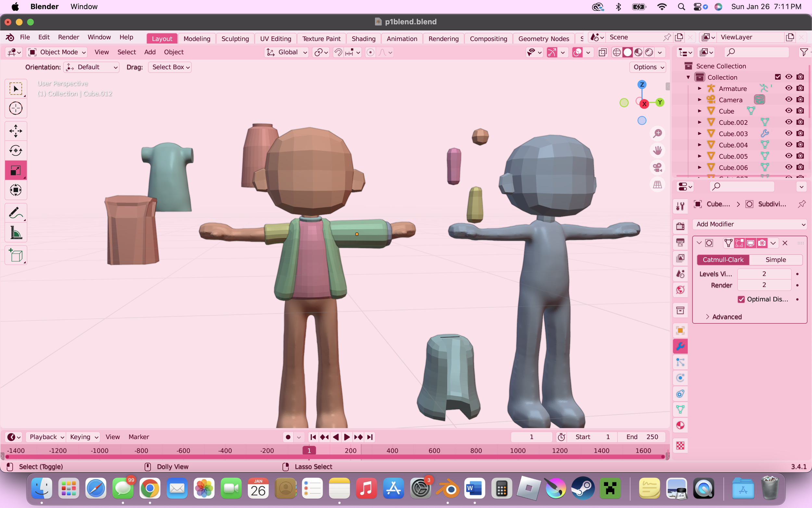Select the Transform tool
Screen dimensions: 812x508
tap(16, 190)
